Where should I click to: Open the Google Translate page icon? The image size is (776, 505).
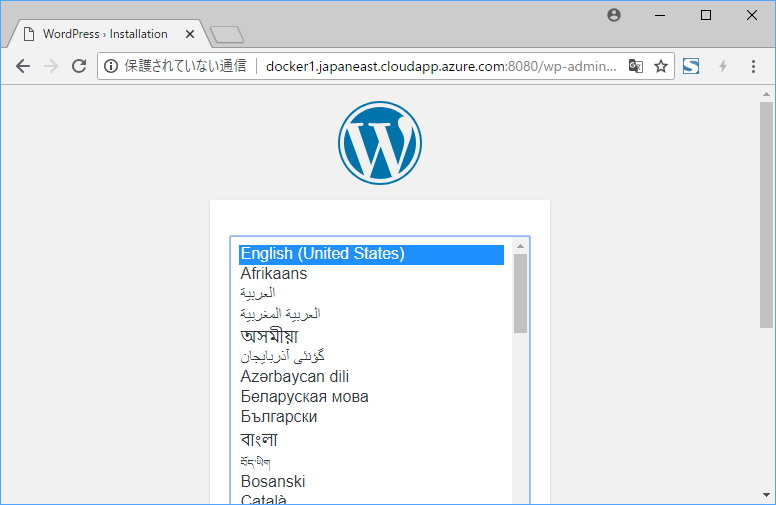click(x=635, y=66)
